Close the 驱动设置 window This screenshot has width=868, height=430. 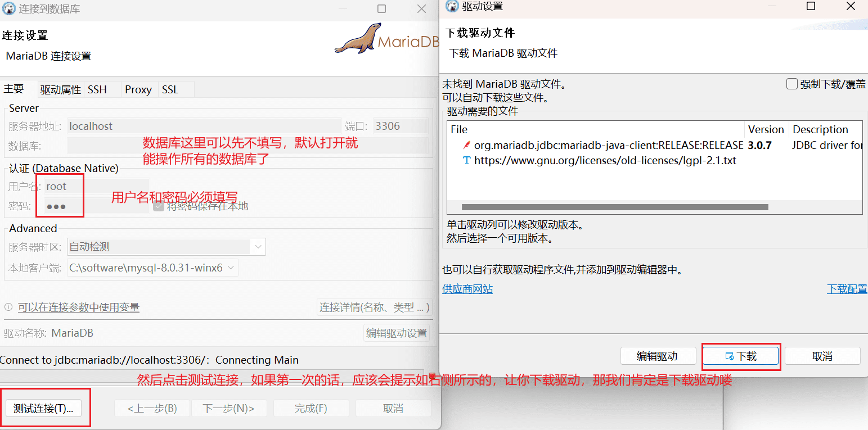851,6
